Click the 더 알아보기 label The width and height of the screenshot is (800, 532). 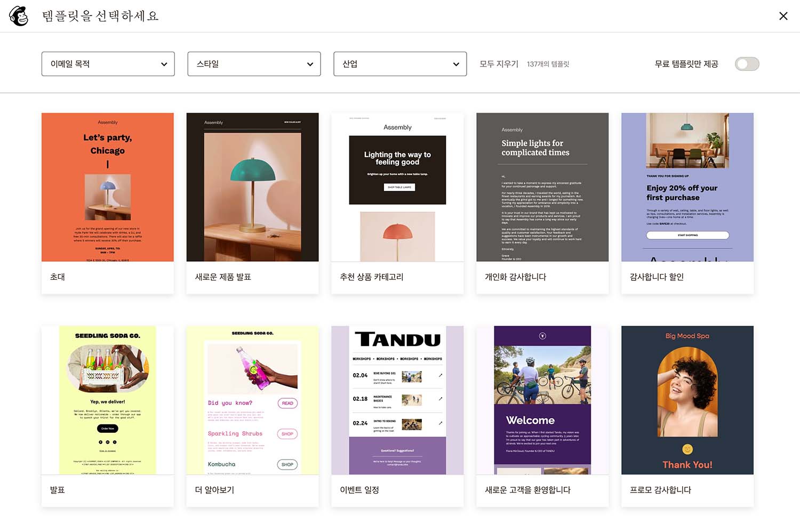[214, 490]
